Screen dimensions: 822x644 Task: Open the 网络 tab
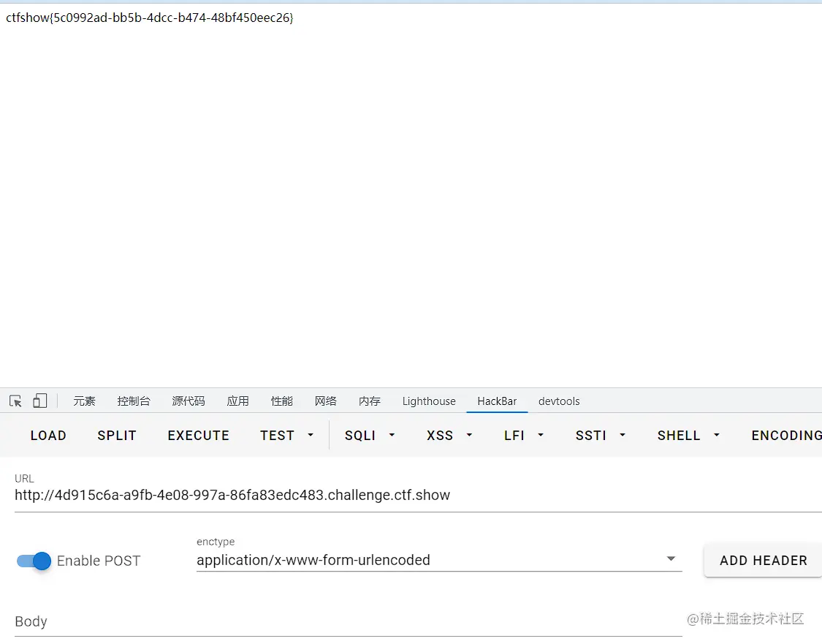(x=326, y=401)
